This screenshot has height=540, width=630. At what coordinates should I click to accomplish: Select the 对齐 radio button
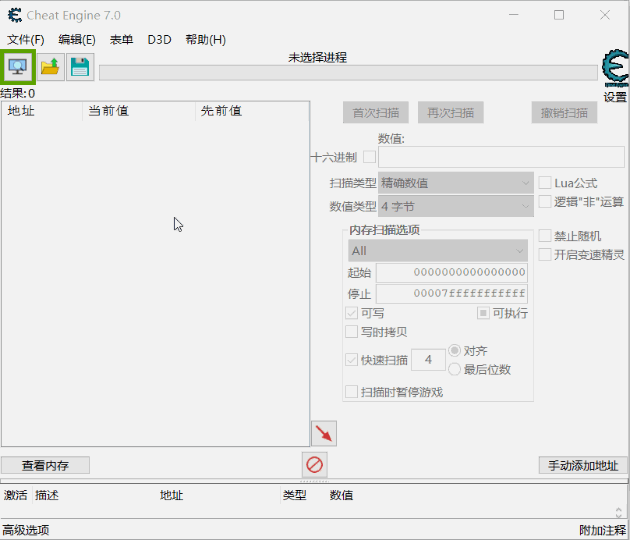click(x=454, y=350)
